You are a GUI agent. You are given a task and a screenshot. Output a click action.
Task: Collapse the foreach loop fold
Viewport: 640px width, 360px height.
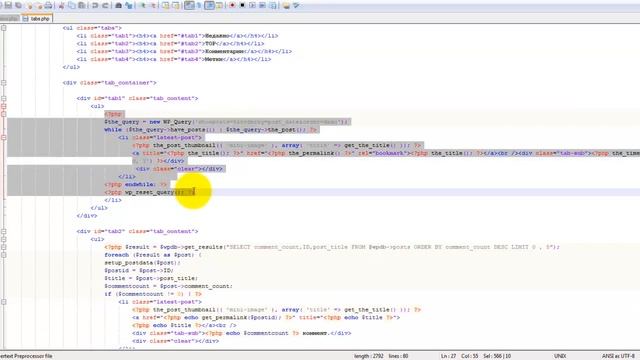[x=4, y=255]
